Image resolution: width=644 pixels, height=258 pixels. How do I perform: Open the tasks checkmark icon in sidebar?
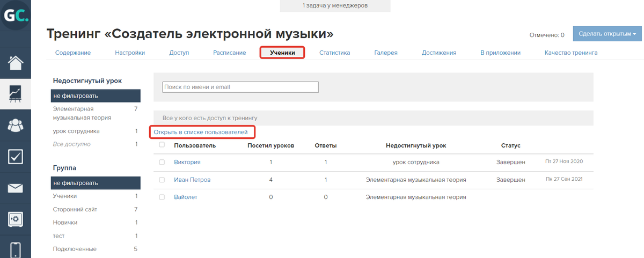pyautogui.click(x=16, y=157)
